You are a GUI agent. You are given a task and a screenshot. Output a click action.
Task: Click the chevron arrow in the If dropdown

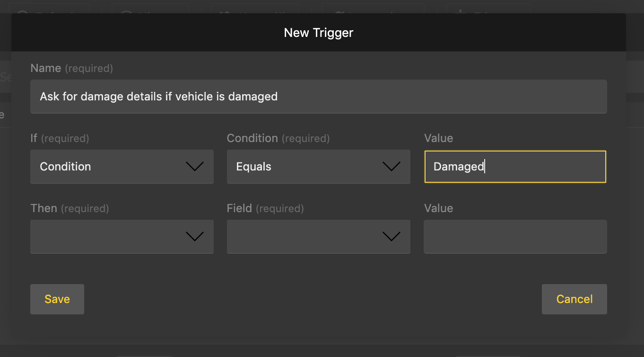(x=195, y=167)
